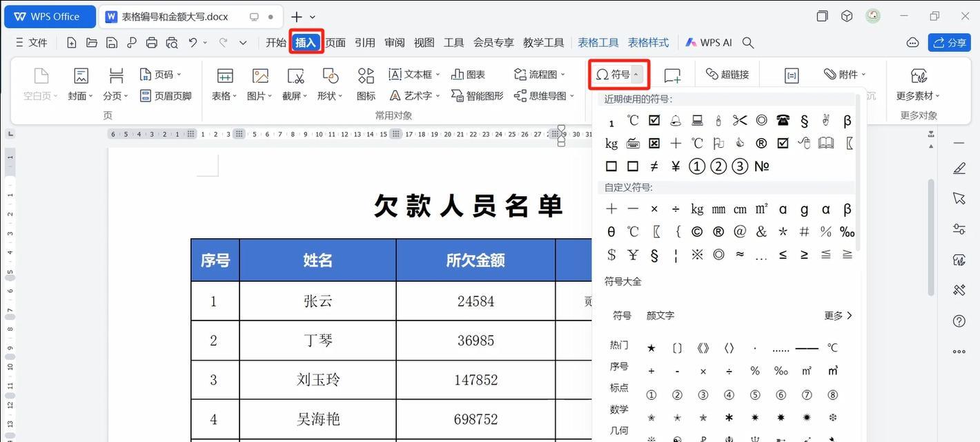Click the 超链接 hyperlink button

[727, 75]
